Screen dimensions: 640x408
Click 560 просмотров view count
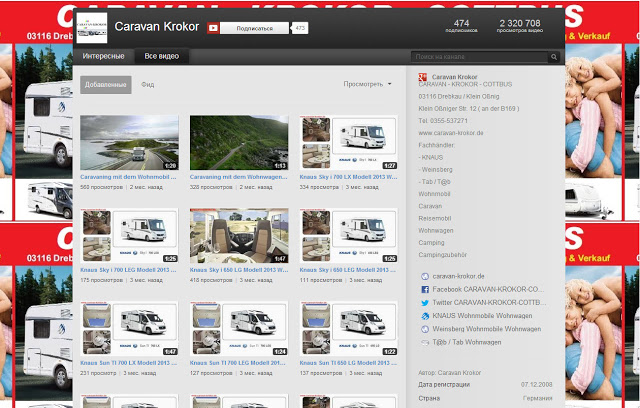coord(102,187)
